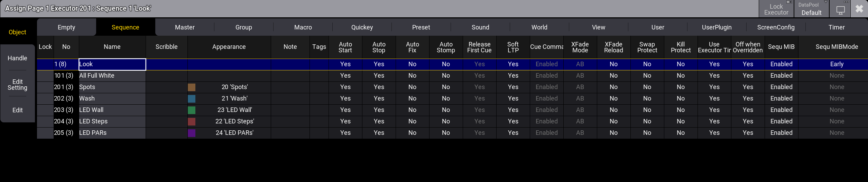868x182 pixels.
Task: Open the Preset tab
Action: tap(421, 27)
